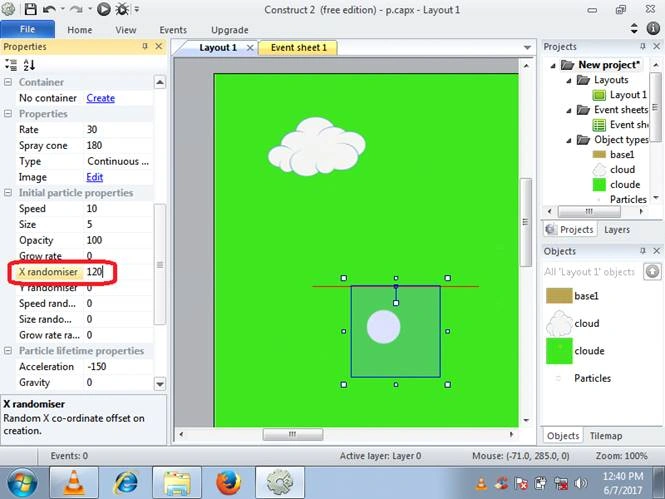Click the properties list scroll up arrow

160,82
